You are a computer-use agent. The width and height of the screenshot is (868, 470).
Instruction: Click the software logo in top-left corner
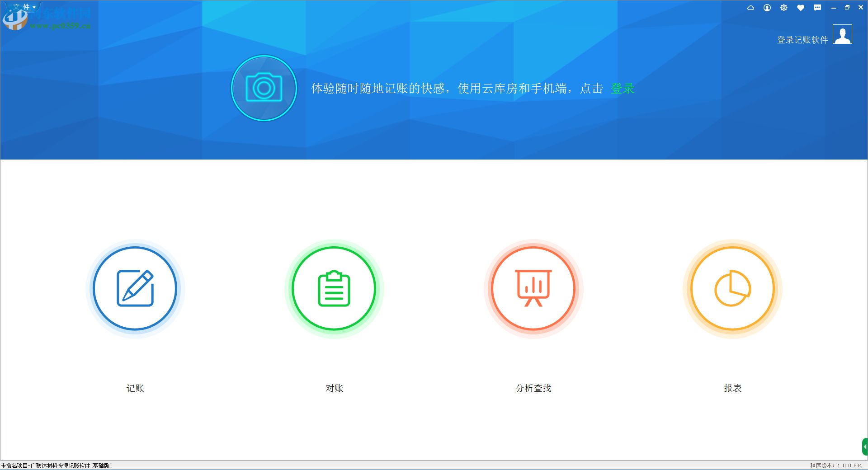(x=16, y=18)
